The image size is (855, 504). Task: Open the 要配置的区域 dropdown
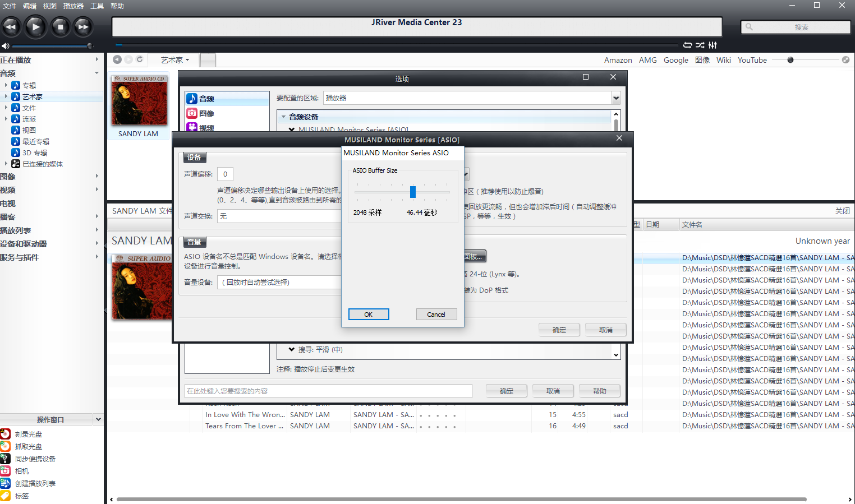coord(616,98)
